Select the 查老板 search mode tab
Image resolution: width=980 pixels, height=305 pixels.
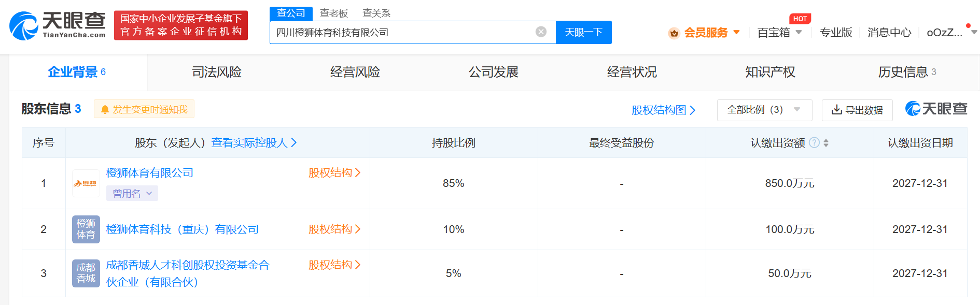tap(333, 13)
